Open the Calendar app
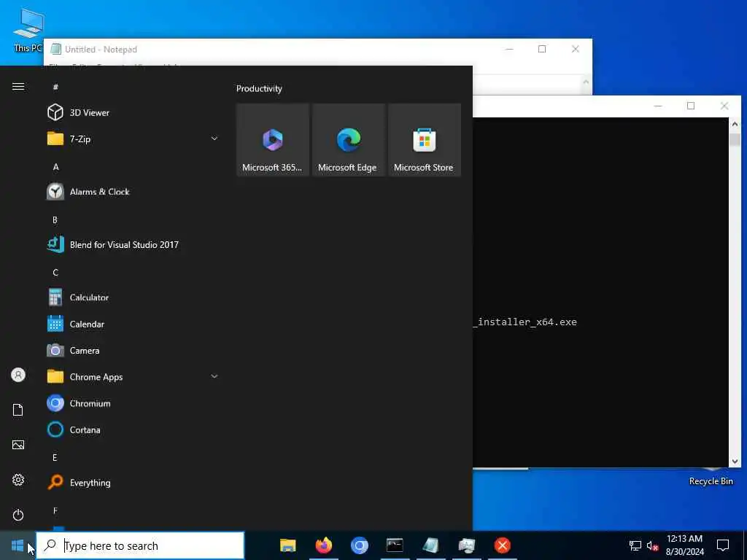Viewport: 747px width, 560px height. click(x=133, y=324)
